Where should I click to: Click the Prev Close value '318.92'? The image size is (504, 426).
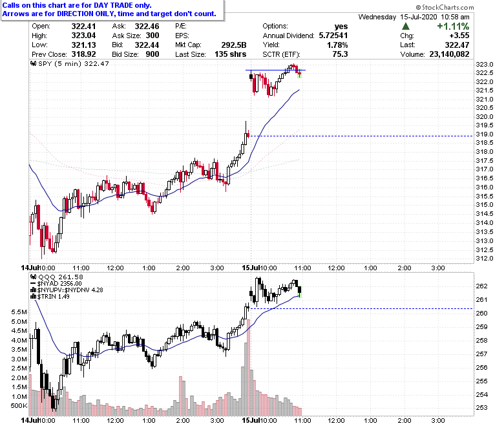tap(83, 54)
